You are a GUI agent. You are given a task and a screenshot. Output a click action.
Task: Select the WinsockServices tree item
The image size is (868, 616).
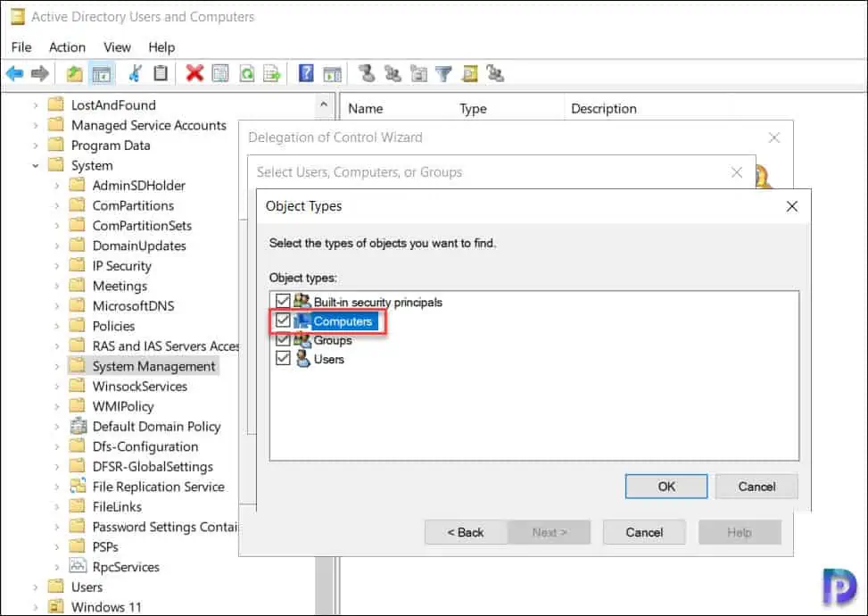139,386
